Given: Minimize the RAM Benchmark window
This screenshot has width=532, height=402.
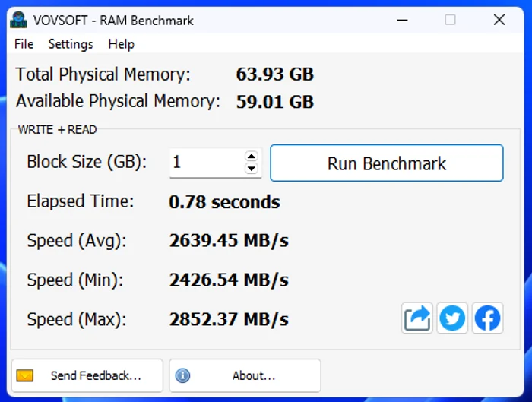Looking at the screenshot, I should tap(402, 20).
